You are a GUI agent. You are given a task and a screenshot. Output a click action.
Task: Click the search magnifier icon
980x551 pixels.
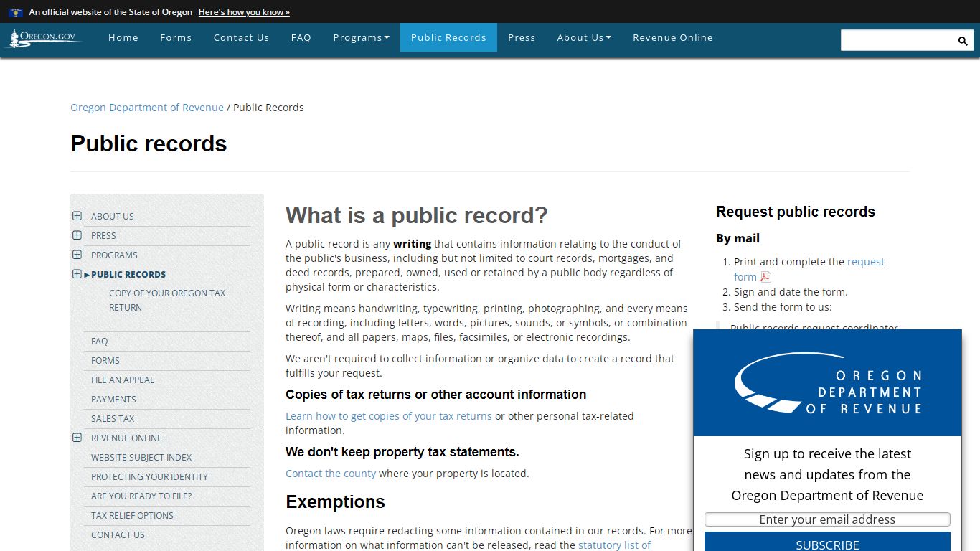(x=963, y=41)
